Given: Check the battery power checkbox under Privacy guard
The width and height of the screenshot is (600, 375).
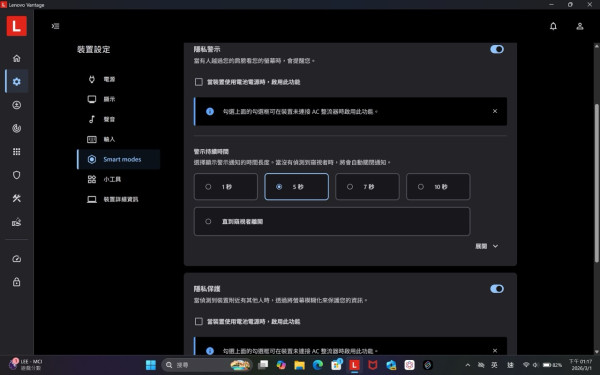Looking at the screenshot, I should click(x=199, y=321).
